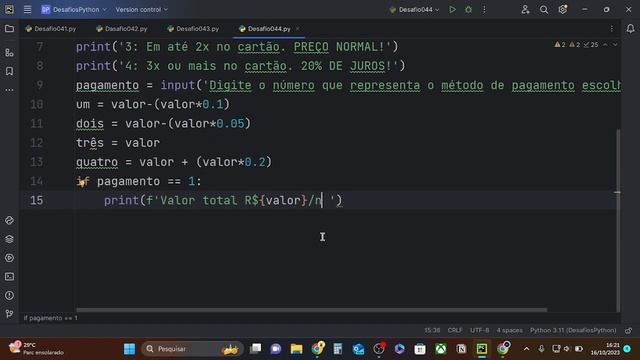Image resolution: width=640 pixels, height=360 pixels.
Task: Click the vertical editor scrollbar thumb
Action: [618, 220]
